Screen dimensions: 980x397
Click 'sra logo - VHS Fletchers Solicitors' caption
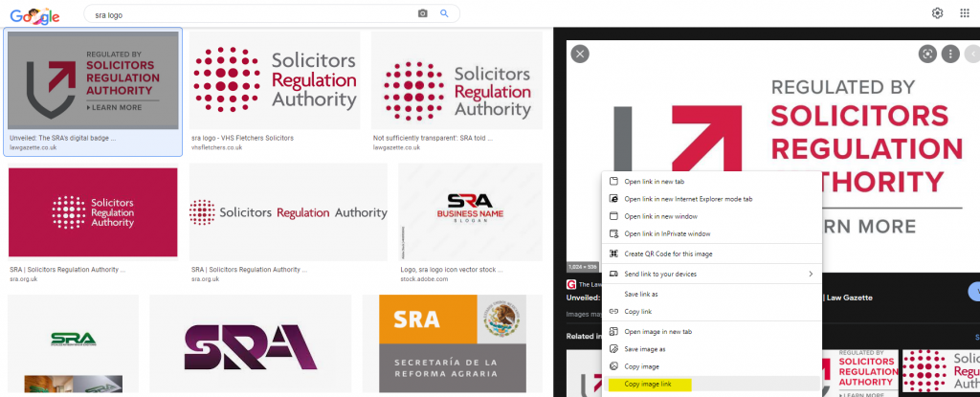tap(242, 138)
